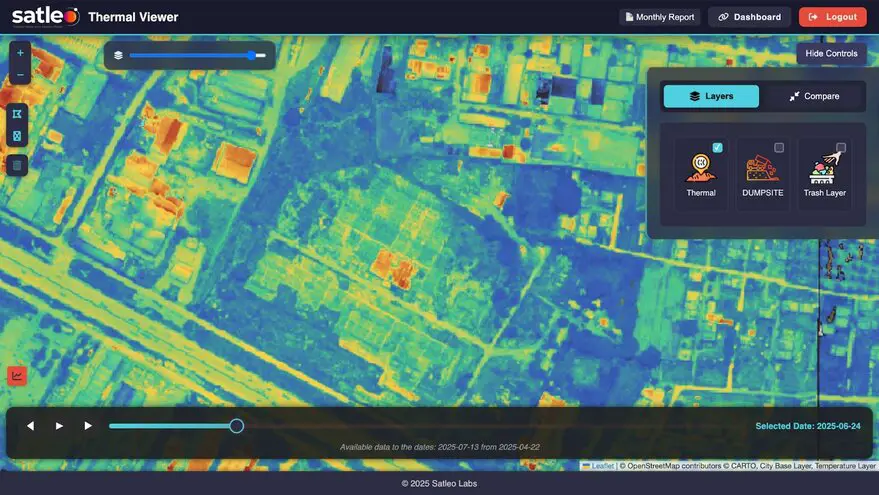Viewport: 879px width, 495px height.
Task: Collapse panel with Hide Controls
Action: coord(831,53)
